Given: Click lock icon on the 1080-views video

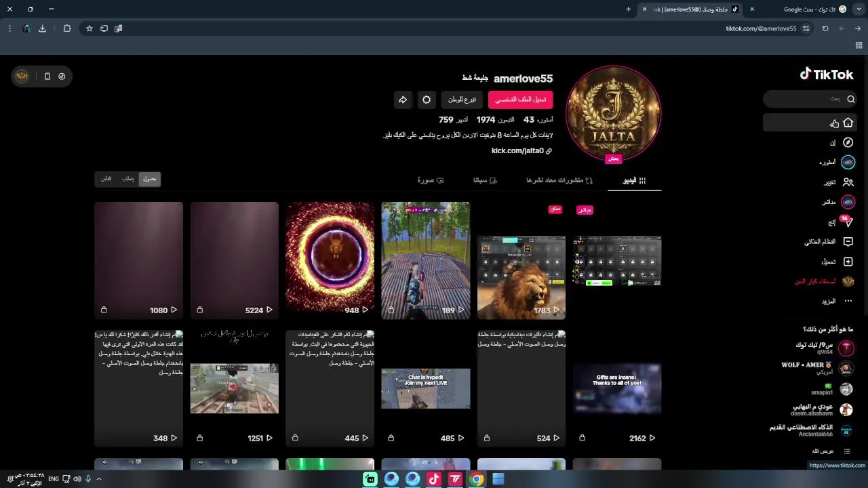Looking at the screenshot, I should [x=104, y=310].
